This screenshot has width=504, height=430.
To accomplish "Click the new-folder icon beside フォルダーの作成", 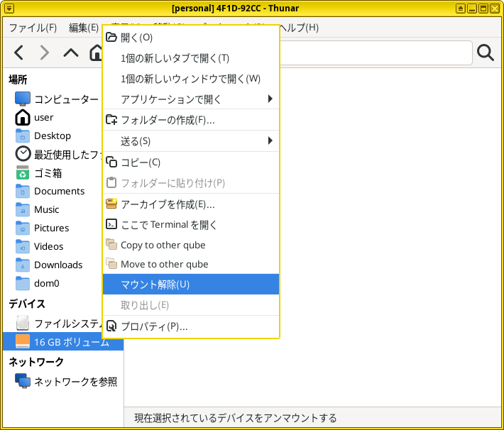I will (111, 119).
